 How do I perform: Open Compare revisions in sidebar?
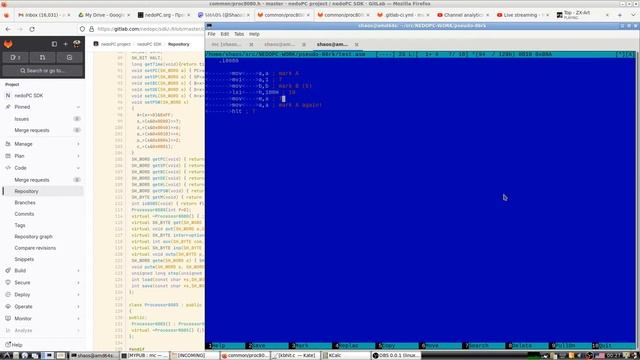tap(35, 248)
